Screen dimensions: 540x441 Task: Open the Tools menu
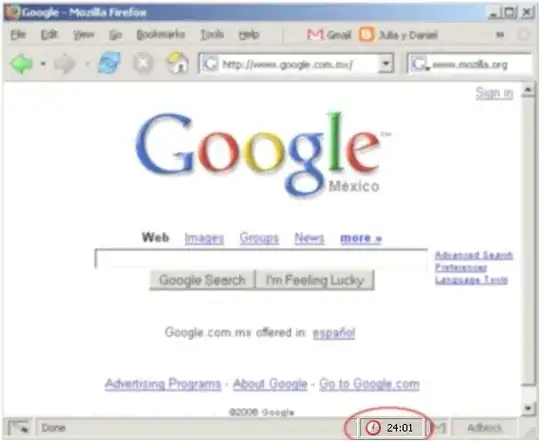(212, 34)
